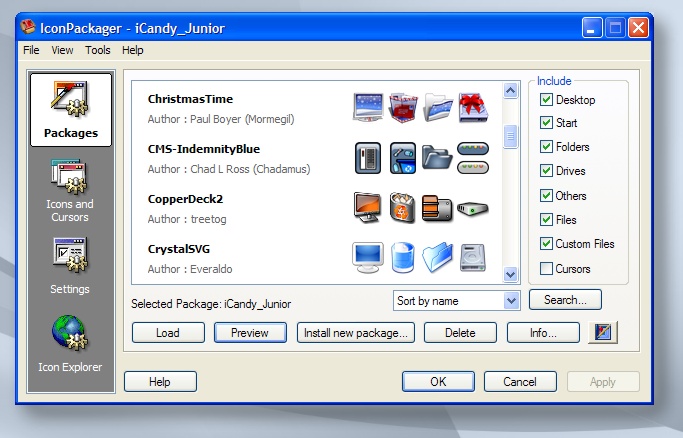Click the Delete button

[460, 333]
